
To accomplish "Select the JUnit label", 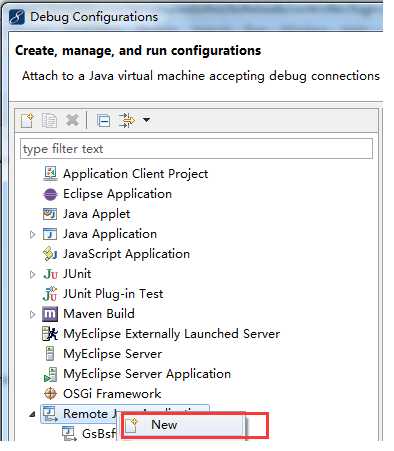I will point(77,274).
